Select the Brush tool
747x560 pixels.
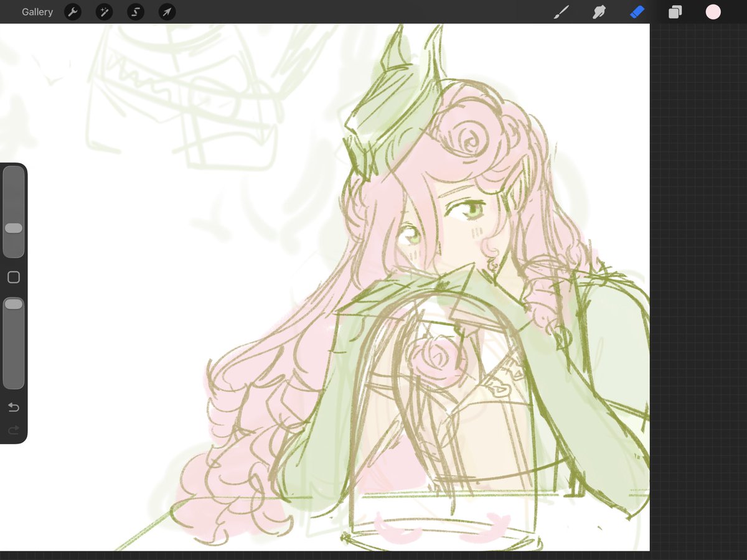561,12
